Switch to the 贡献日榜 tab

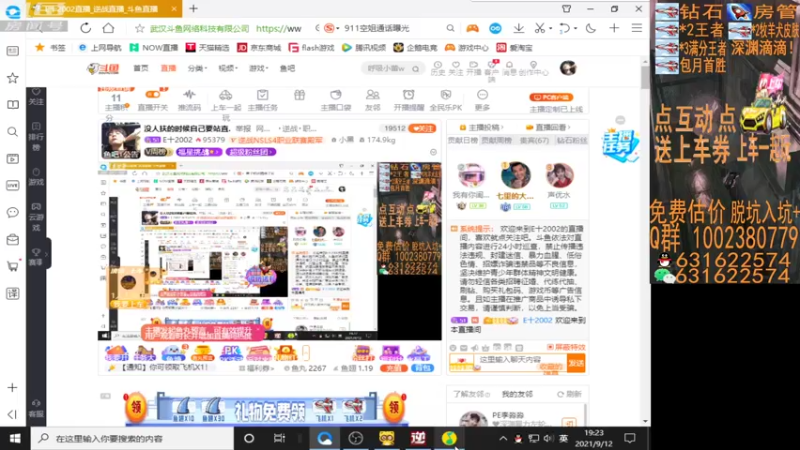click(463, 140)
